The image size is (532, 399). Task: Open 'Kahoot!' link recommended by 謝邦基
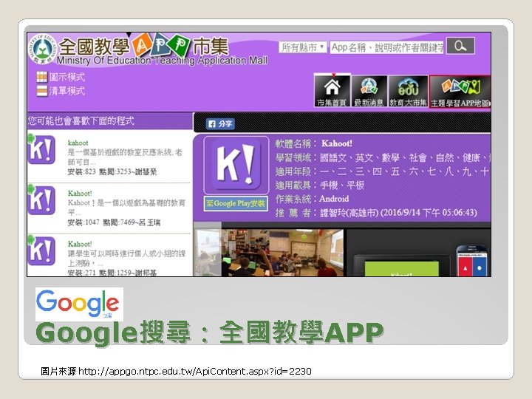[80, 244]
